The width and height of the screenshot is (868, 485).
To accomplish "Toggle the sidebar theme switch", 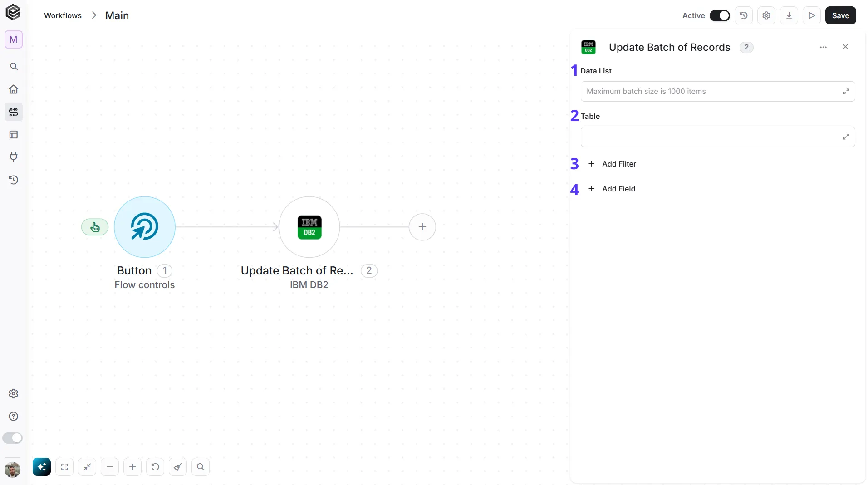I will 12,438.
